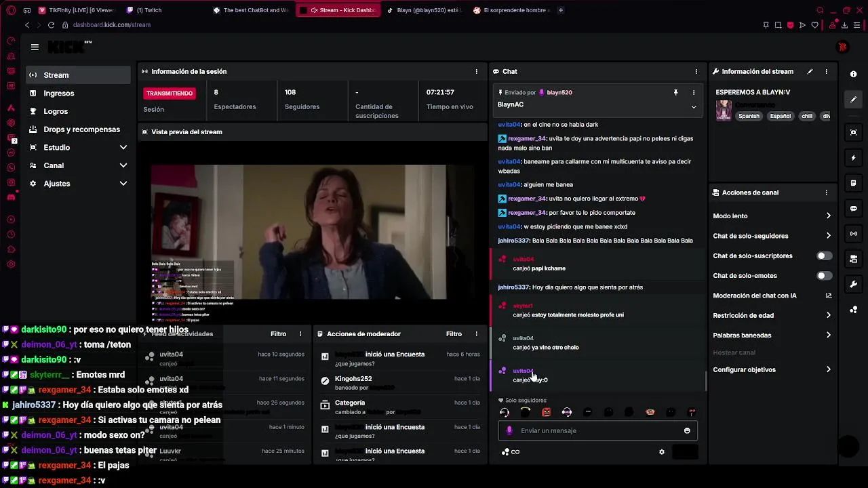Open Stream in the left sidebar
868x488 pixels.
pos(78,75)
